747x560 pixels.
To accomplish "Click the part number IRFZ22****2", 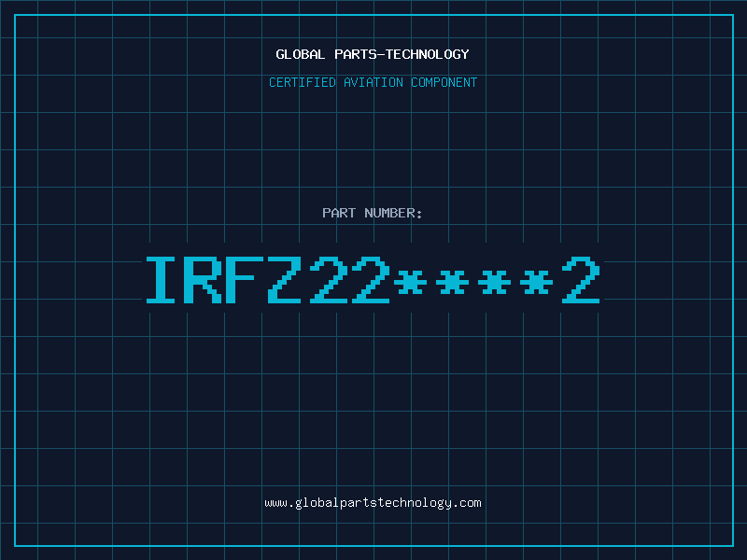I will [373, 280].
